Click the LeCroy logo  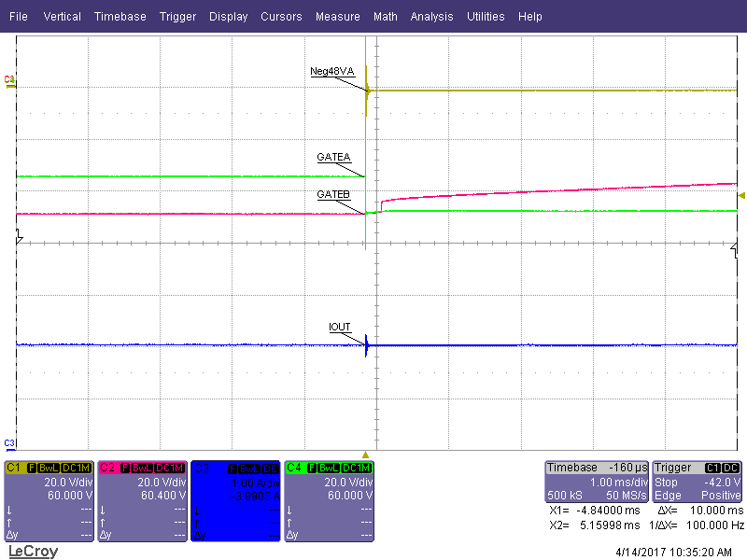(33, 552)
